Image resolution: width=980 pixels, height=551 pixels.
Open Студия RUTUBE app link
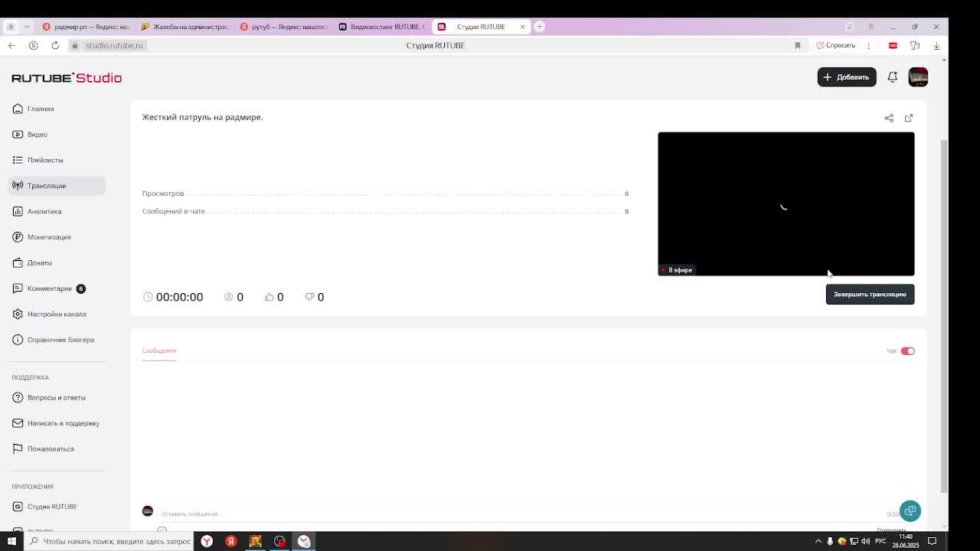pyautogui.click(x=52, y=507)
